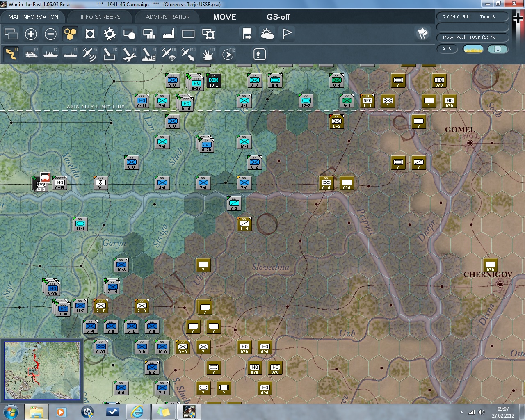Viewport: 525px width, 420px height.
Task: Click the gear-shaped map overlay icon
Action: click(110, 34)
